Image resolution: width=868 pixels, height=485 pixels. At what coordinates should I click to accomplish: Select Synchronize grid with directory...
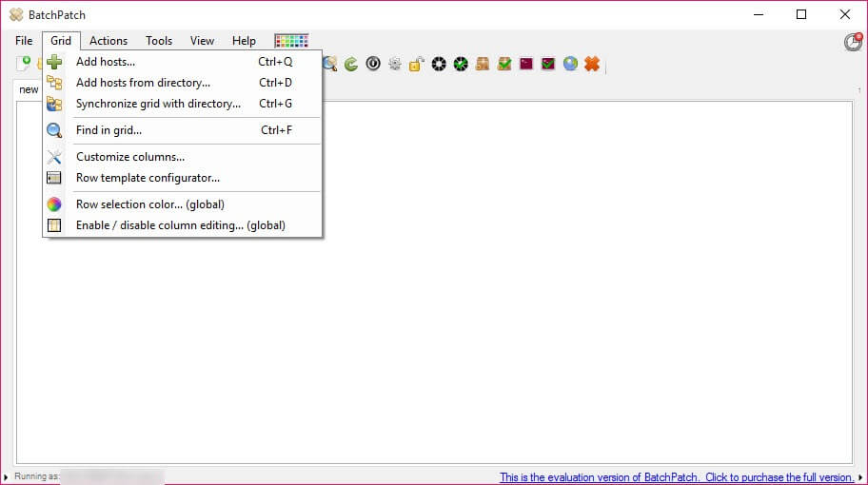click(183, 104)
